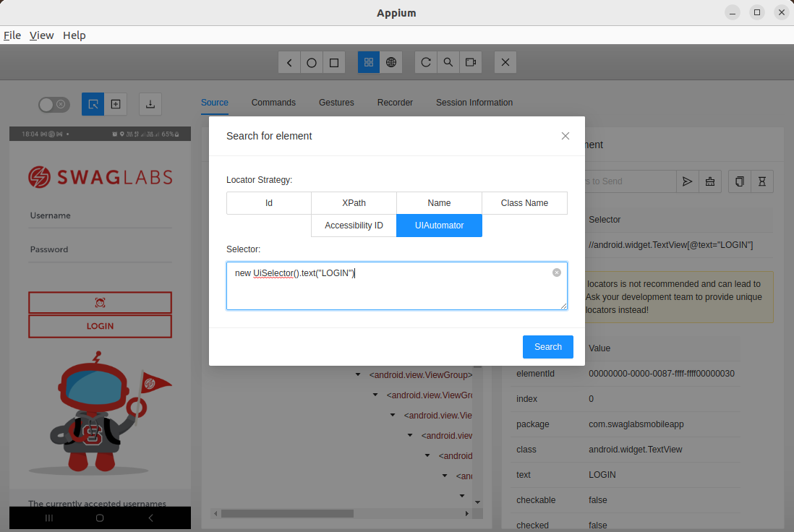Image resolution: width=794 pixels, height=532 pixels.
Task: Select the web context globe icon
Action: [391, 62]
